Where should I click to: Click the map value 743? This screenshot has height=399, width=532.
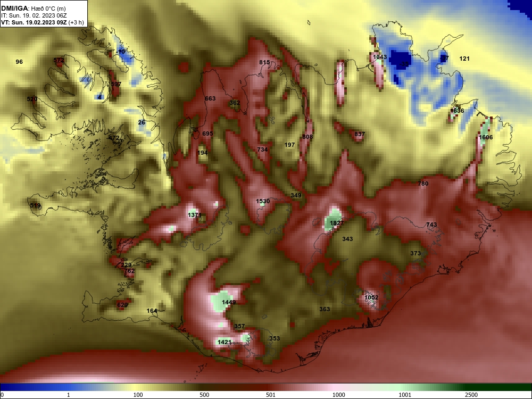tap(431, 225)
